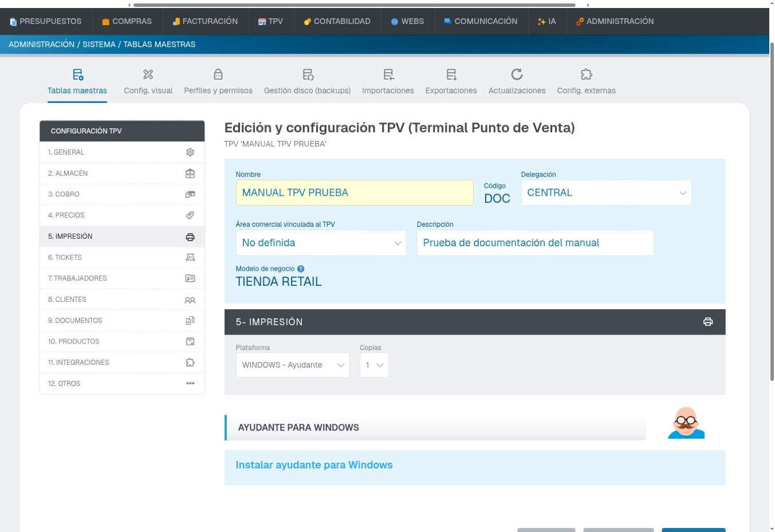The image size is (775, 532).
Task: Open Perfiles y permisos lock icon
Action: point(218,74)
